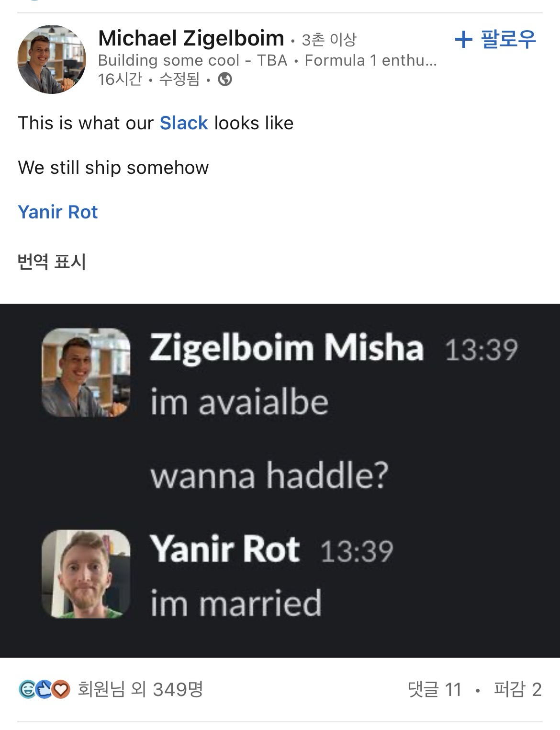View the 퍼감 2 reposts
This screenshot has width=560, height=730.
[517, 689]
